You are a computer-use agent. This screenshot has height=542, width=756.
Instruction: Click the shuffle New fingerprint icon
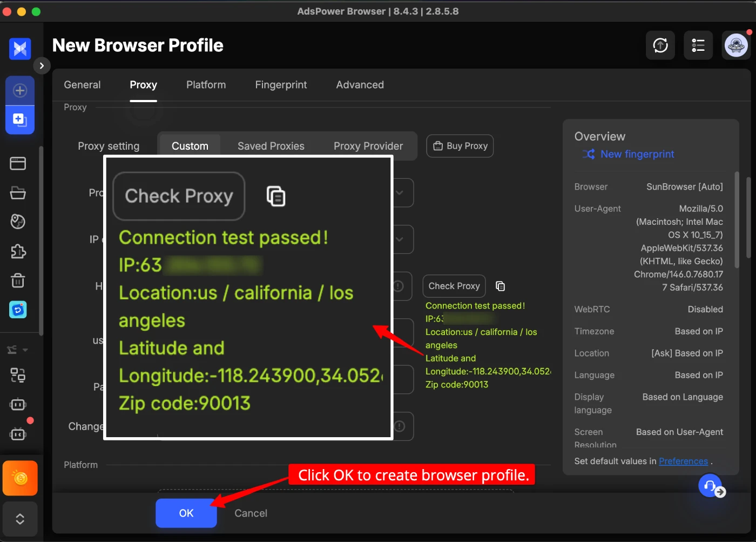(589, 154)
